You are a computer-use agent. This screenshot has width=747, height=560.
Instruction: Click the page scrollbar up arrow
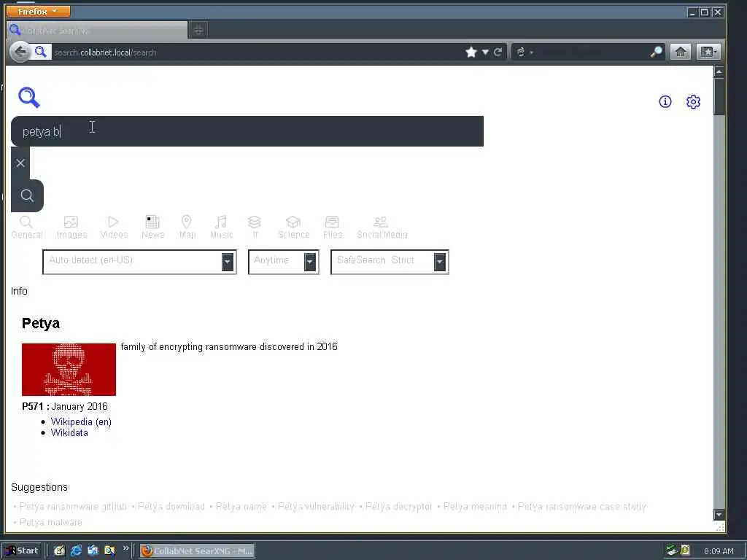[x=719, y=71]
